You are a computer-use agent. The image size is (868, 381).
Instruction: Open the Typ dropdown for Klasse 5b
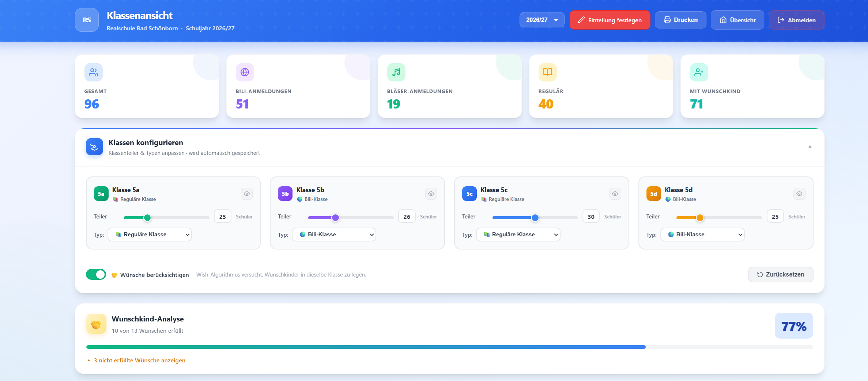point(334,235)
